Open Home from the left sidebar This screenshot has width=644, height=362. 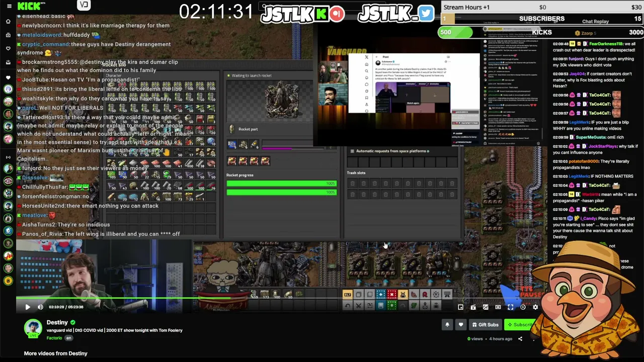point(8,22)
